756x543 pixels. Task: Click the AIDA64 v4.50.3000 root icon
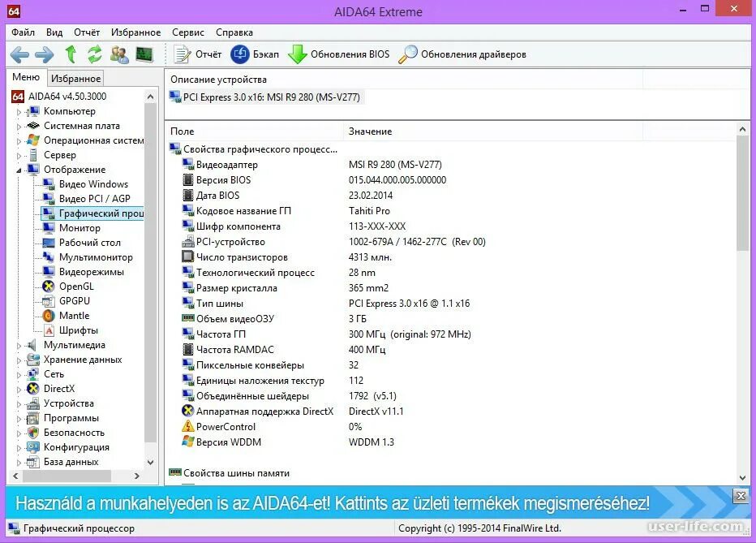(x=18, y=97)
